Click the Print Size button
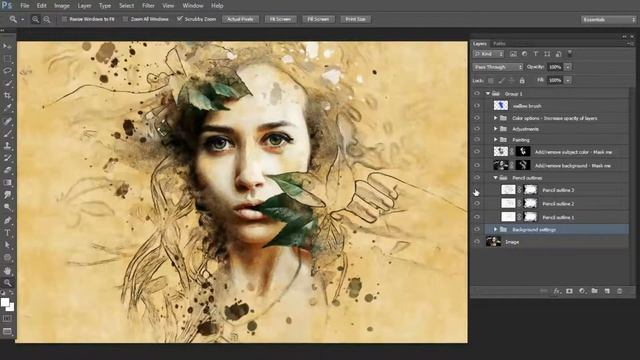The image size is (640, 360). click(x=356, y=19)
